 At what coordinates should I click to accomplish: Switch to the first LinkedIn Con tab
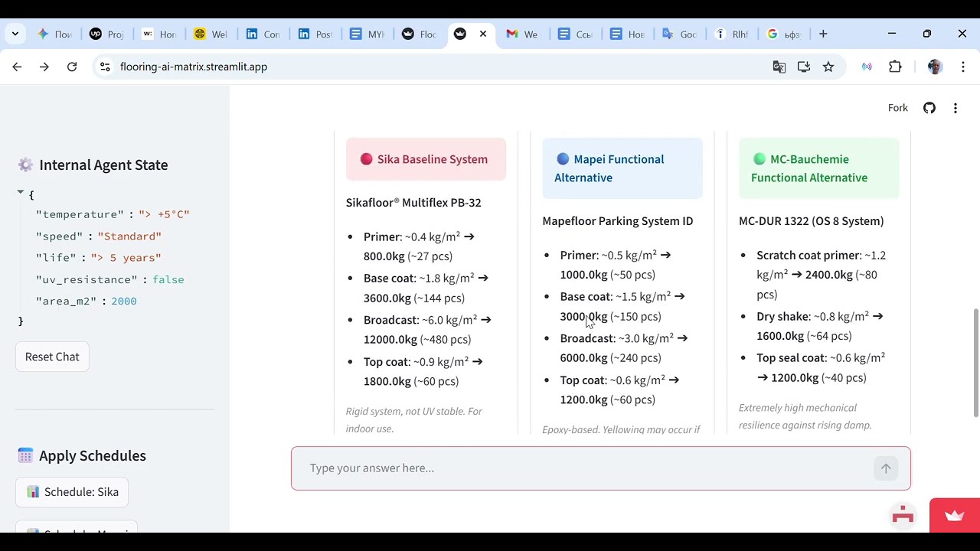coord(263,34)
